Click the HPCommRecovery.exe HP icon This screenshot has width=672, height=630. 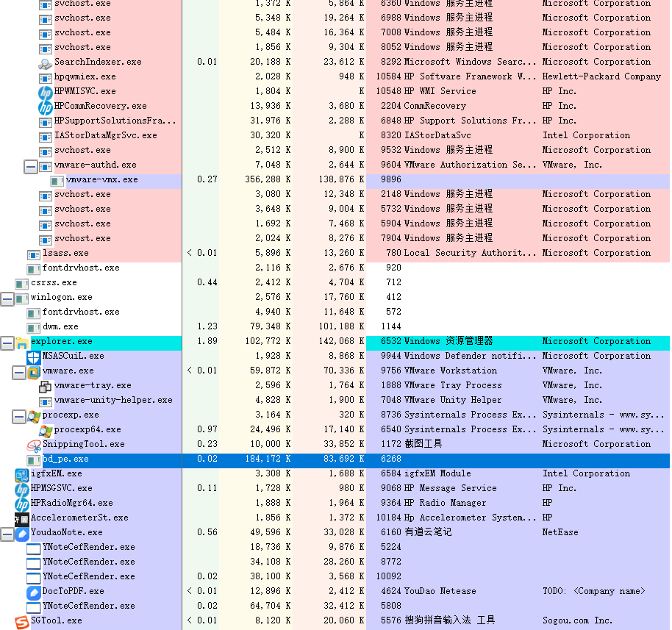tap(45, 107)
